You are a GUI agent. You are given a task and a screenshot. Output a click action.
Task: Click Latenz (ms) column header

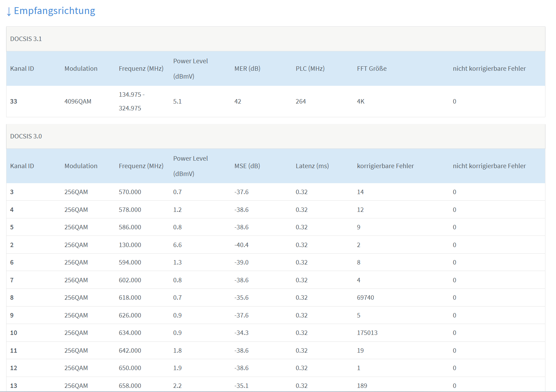312,166
